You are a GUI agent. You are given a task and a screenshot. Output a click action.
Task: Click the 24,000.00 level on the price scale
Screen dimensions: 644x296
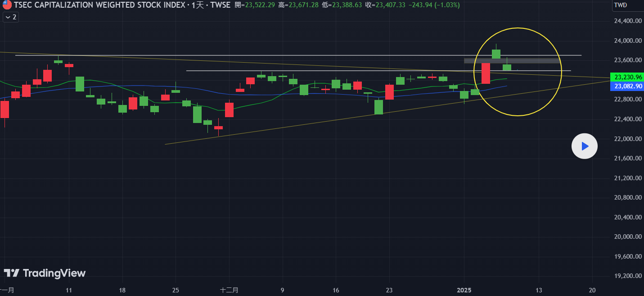(627, 41)
